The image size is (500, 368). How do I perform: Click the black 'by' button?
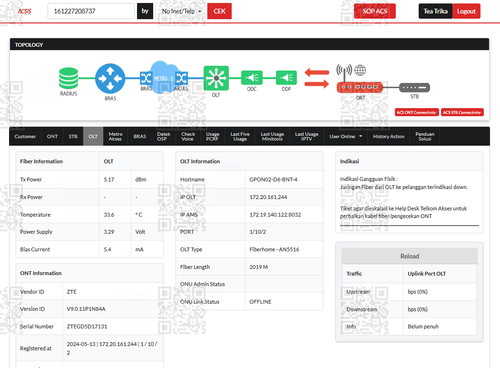[145, 11]
